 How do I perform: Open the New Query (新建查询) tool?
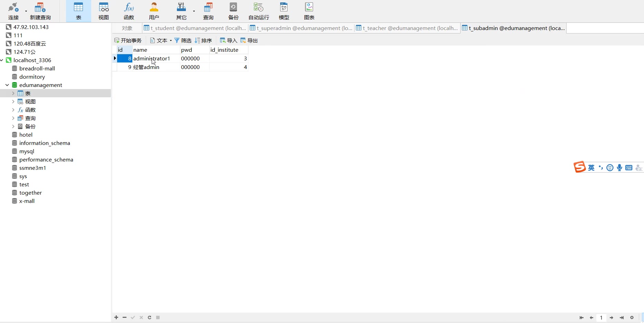40,11
